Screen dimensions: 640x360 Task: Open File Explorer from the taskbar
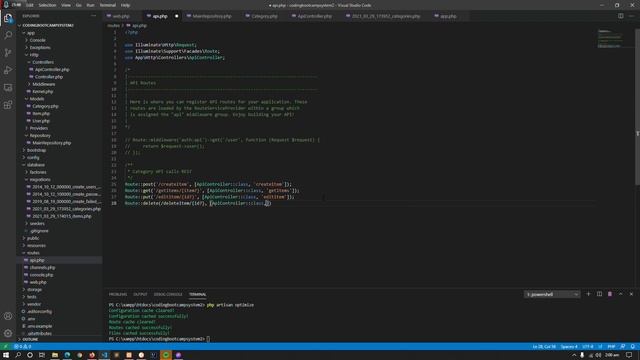pyautogui.click(x=55, y=355)
